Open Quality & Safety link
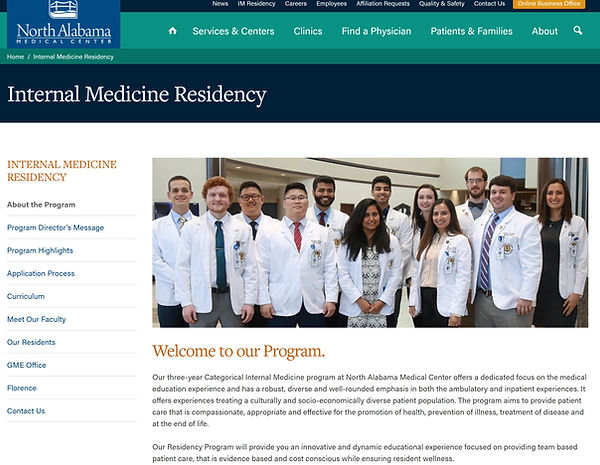Image resolution: width=600 pixels, height=465 pixels. tap(442, 4)
